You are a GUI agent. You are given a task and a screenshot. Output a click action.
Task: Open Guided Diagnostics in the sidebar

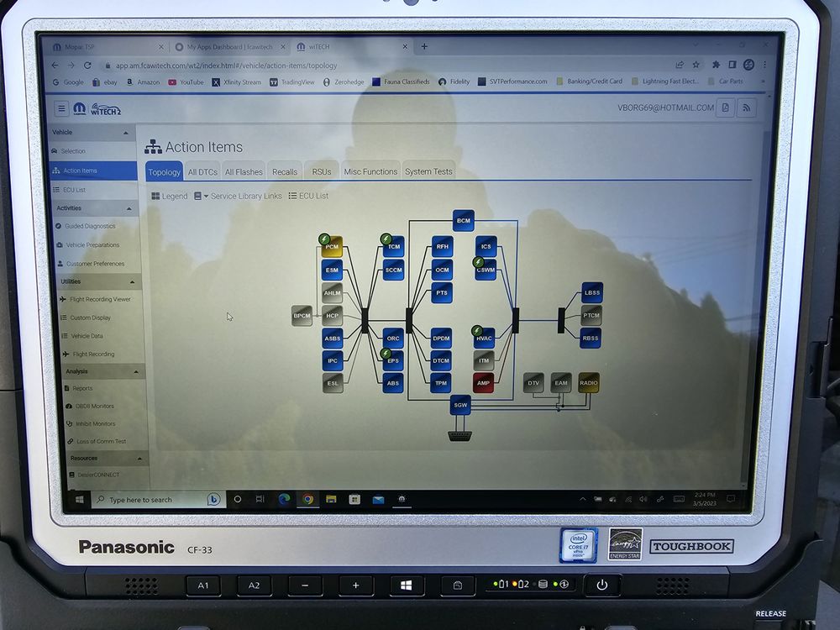(90, 226)
